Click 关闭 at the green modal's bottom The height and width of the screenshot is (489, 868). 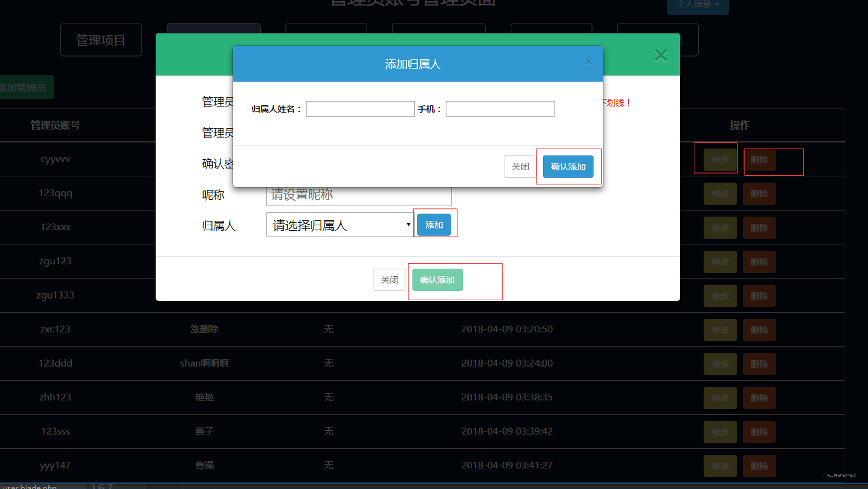pos(389,280)
